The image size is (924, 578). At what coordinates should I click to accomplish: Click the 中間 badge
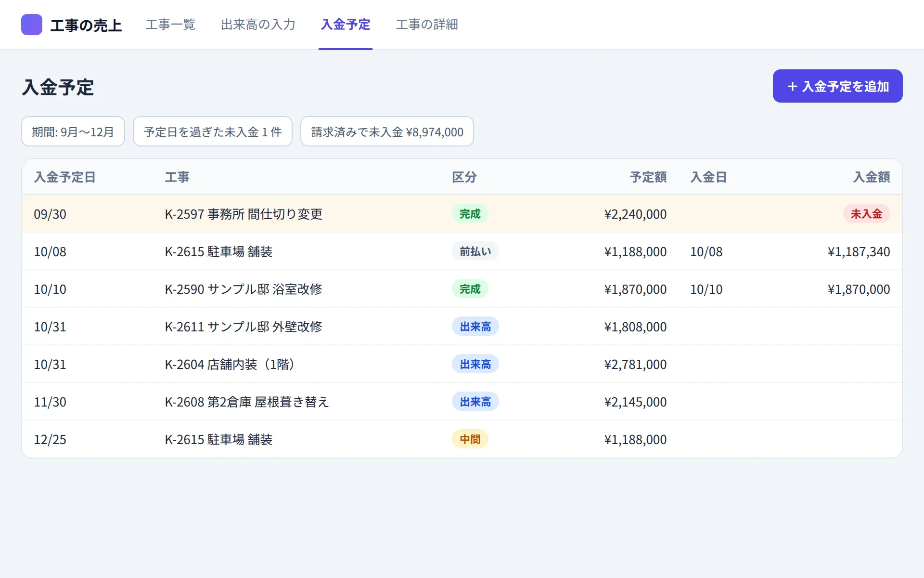coord(470,439)
